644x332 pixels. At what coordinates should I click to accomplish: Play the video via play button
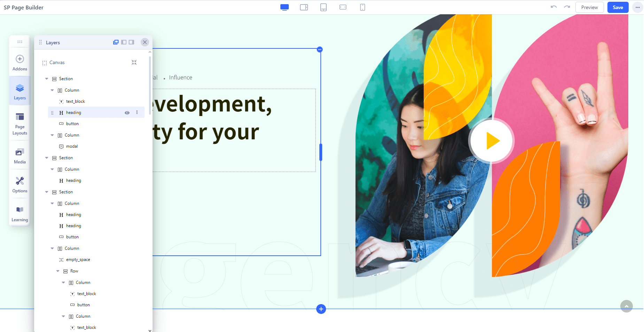tap(491, 141)
